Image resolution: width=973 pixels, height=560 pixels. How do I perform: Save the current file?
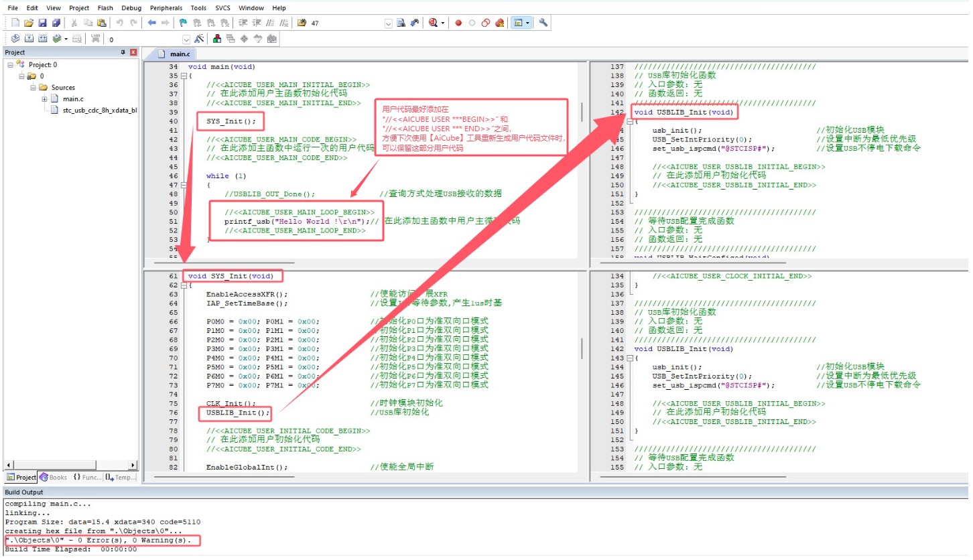42,22
